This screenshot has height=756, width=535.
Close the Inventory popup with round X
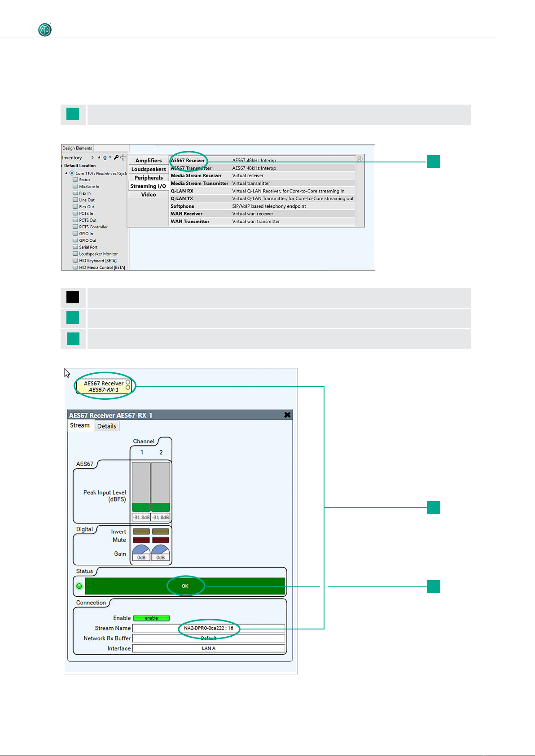point(360,159)
